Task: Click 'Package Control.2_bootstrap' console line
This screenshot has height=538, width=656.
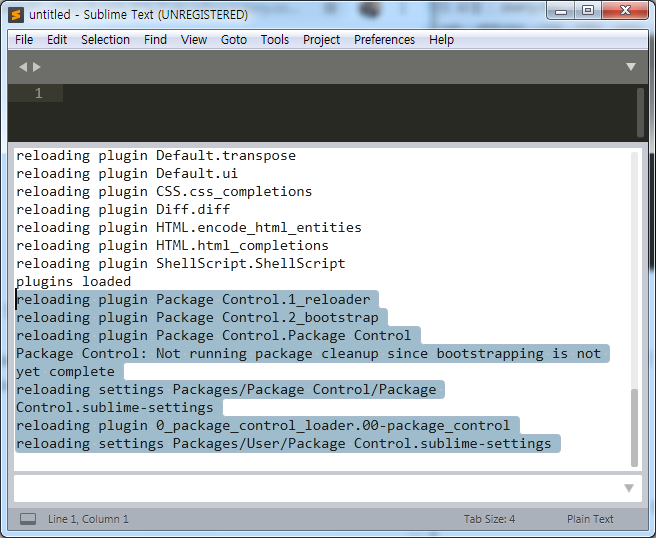Action: pyautogui.click(x=197, y=318)
